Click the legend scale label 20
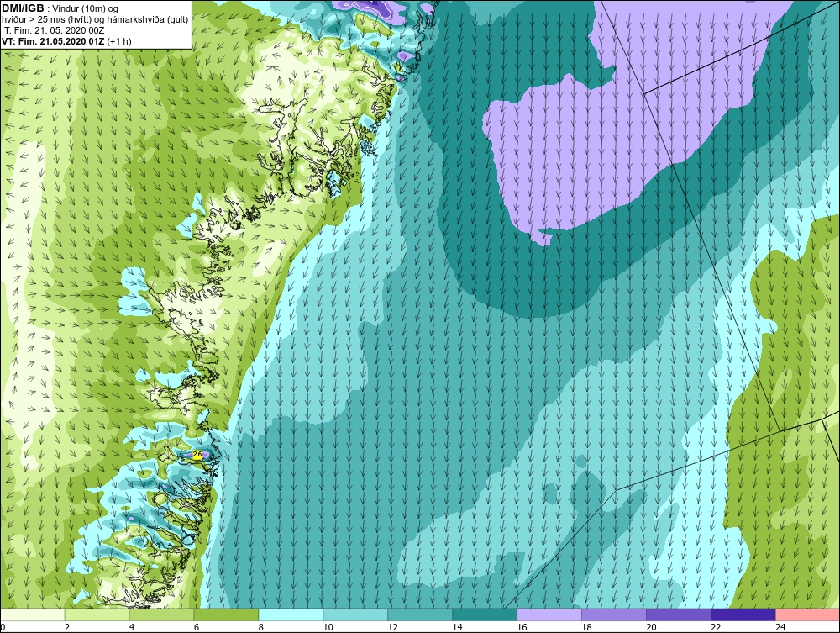Image resolution: width=840 pixels, height=633 pixels. pos(652,627)
